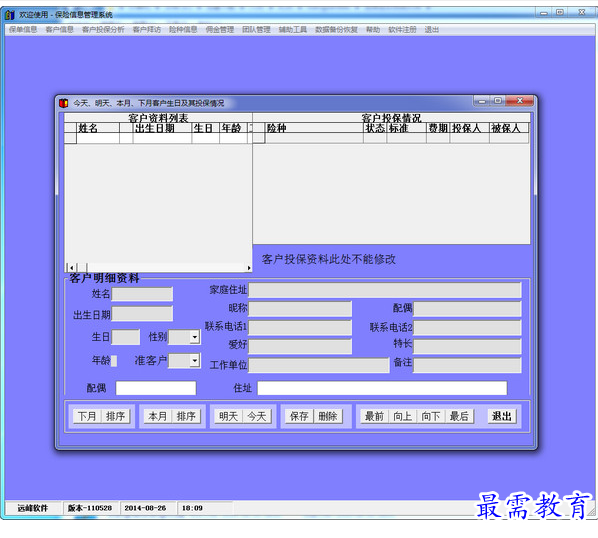Open the 性别 dropdown

tap(195, 337)
